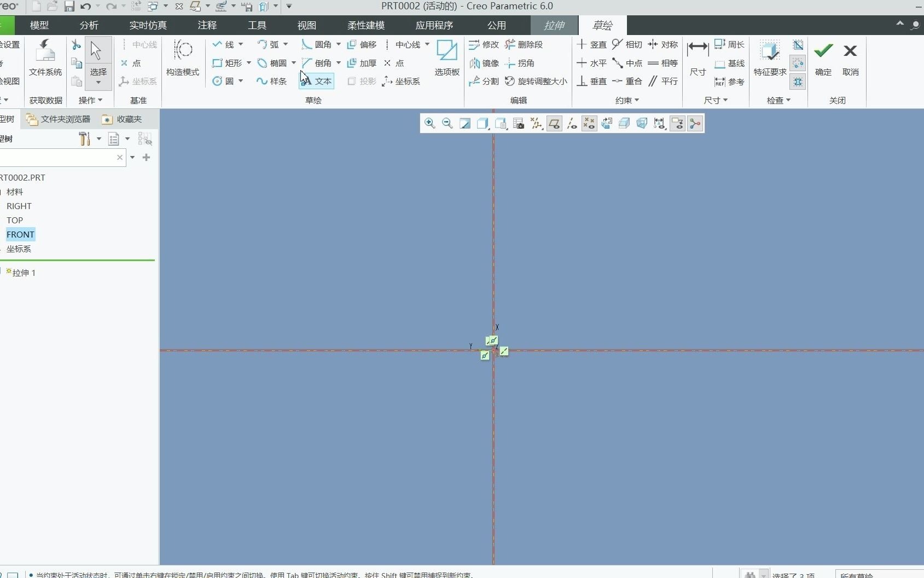The height and width of the screenshot is (578, 924).
Task: Select the Text tool (文本)
Action: pyautogui.click(x=317, y=81)
